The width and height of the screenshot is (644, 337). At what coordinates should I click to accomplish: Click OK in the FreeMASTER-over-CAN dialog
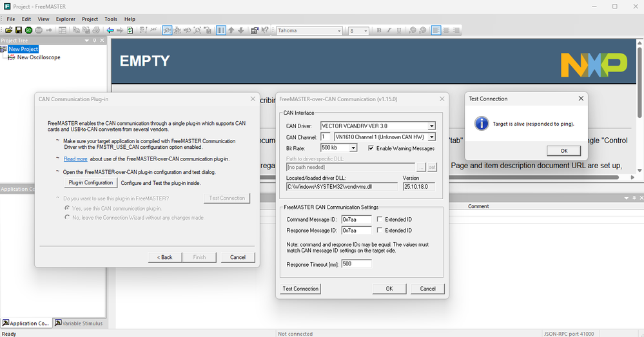tap(389, 289)
